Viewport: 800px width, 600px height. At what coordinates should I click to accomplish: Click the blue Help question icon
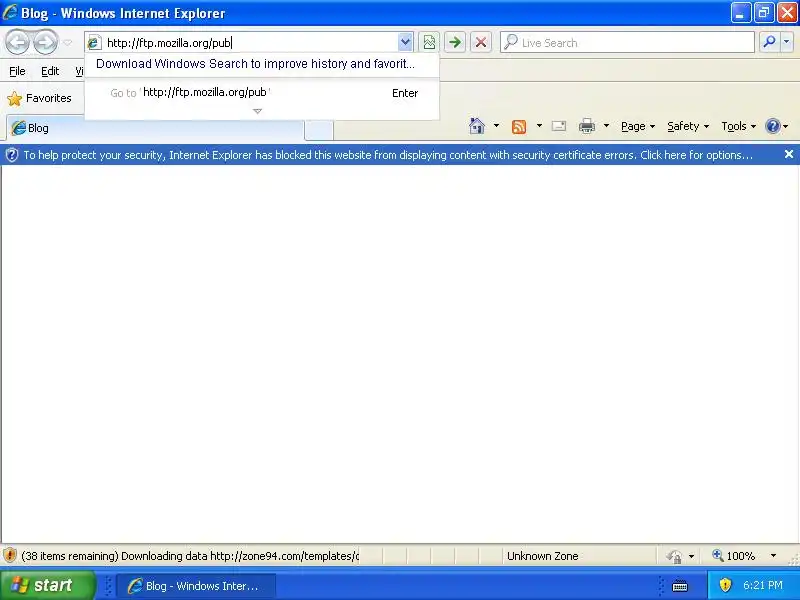point(773,126)
